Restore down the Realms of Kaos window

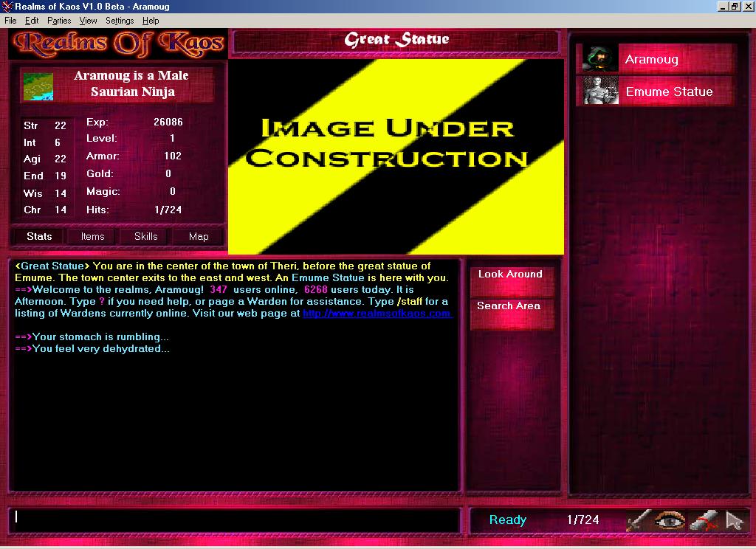[735, 6]
